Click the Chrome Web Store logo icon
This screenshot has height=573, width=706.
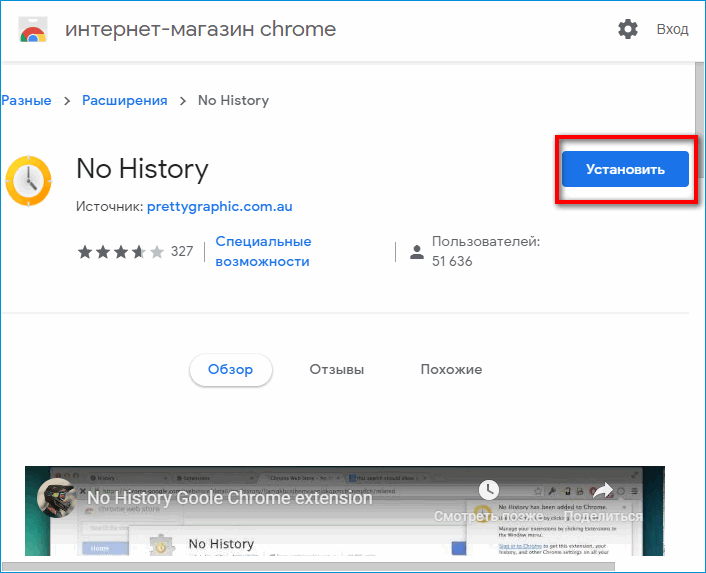click(33, 30)
